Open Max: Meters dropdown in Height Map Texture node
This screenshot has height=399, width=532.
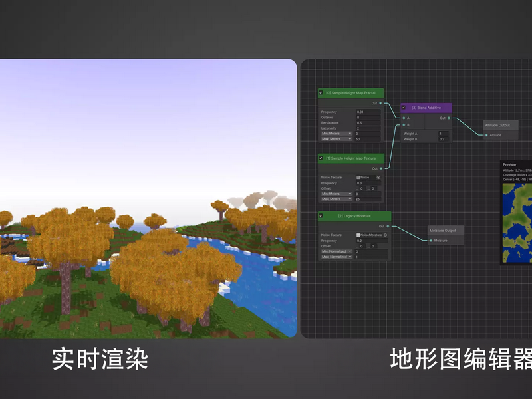click(336, 199)
